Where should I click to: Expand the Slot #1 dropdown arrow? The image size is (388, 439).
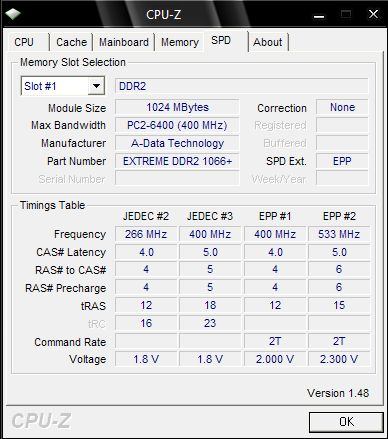[96, 86]
